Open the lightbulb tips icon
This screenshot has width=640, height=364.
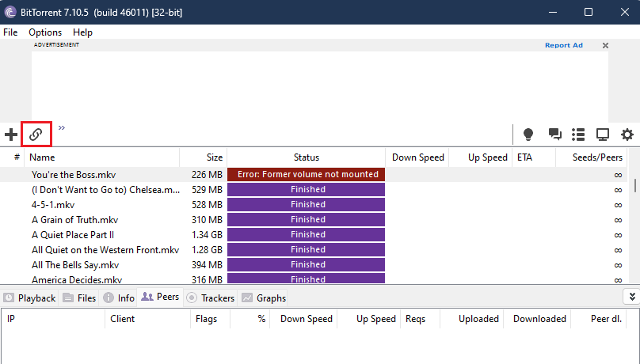pyautogui.click(x=528, y=134)
